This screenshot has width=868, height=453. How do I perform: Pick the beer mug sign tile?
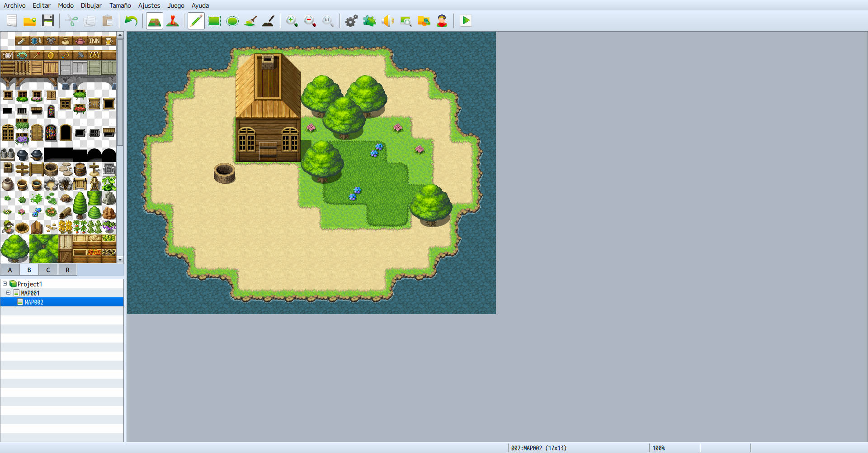coord(108,41)
